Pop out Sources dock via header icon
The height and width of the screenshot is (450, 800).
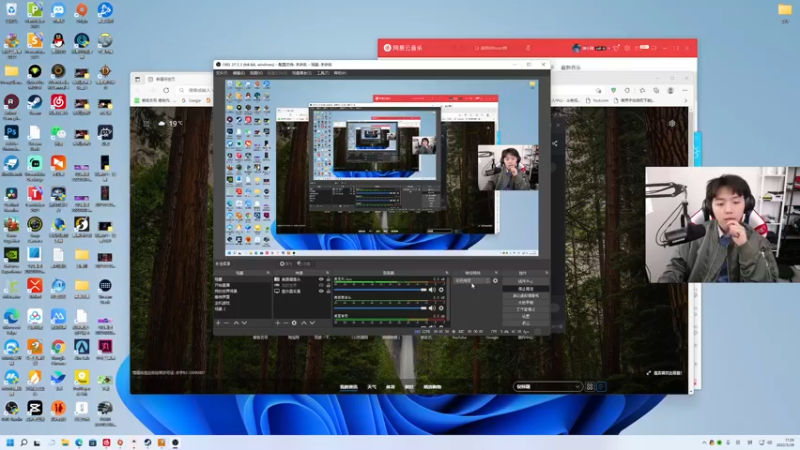coord(328,273)
